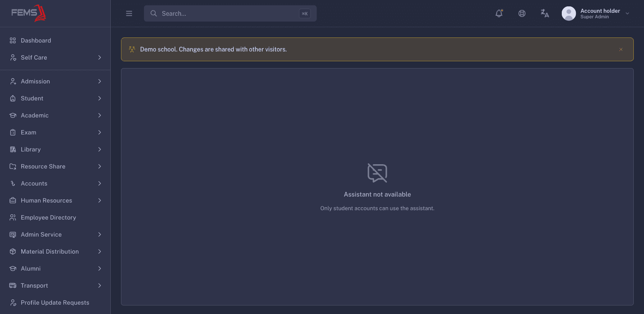Select the Exam sidebar item
644x314 pixels.
[x=55, y=132]
